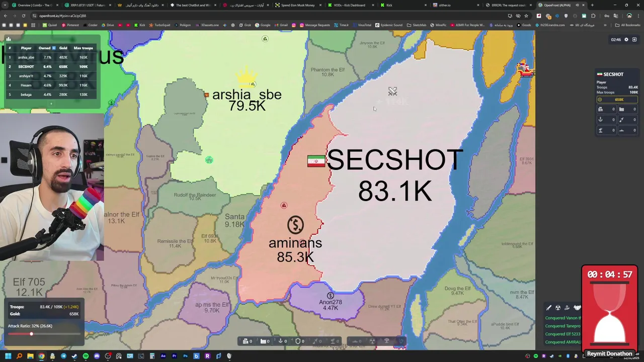Screen dimensions: 644x362
Task: Click arshia_sbe territory label on map
Action: pyautogui.click(x=247, y=100)
